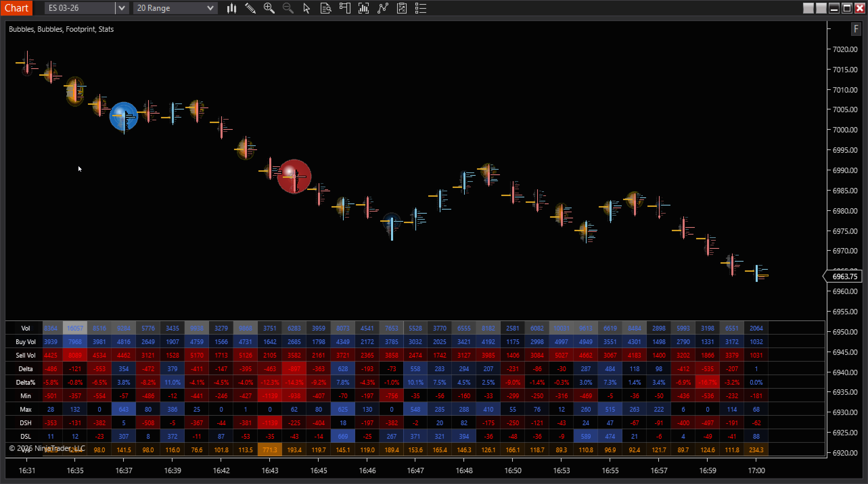Select the cursor pointer tool
This screenshot has height=484, width=868.
(306, 8)
